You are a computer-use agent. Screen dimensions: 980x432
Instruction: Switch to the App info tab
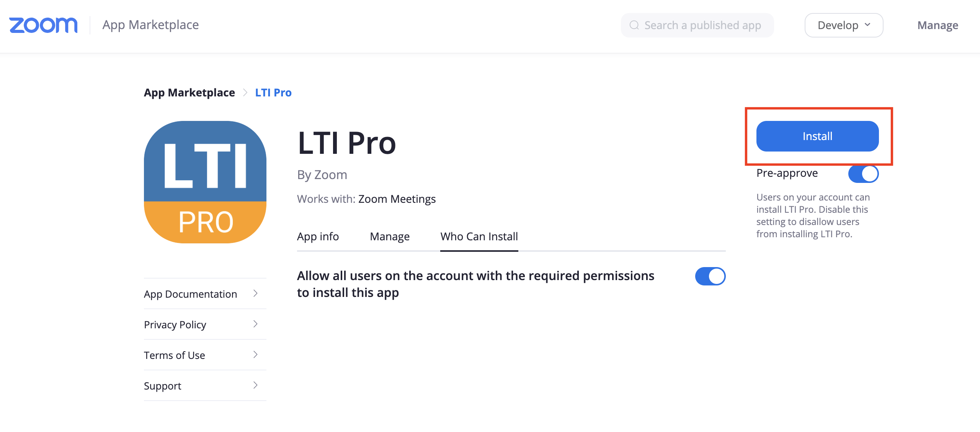pyautogui.click(x=318, y=236)
